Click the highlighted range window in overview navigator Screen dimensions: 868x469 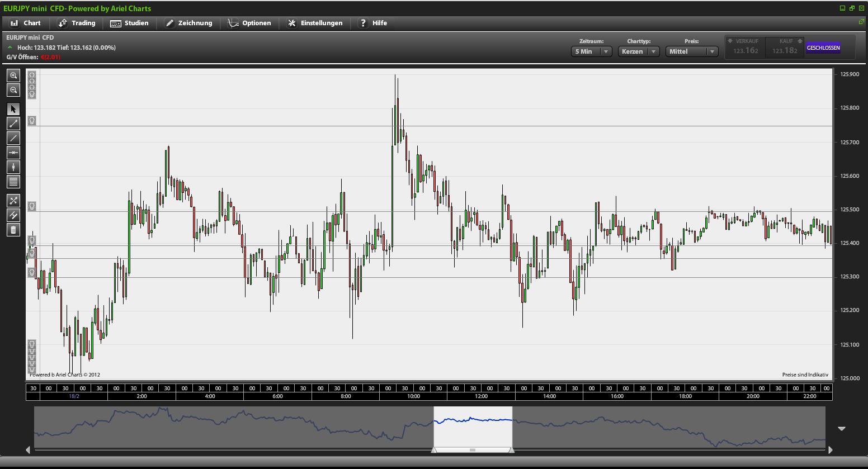point(473,428)
